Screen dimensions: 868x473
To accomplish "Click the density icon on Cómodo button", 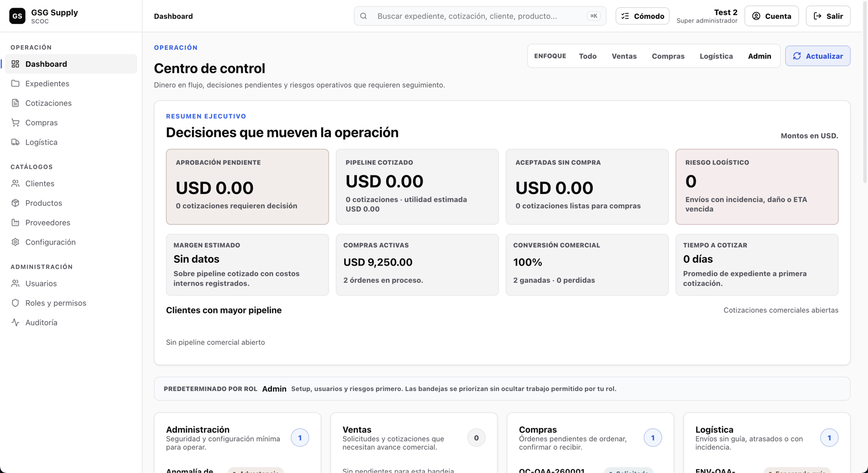I will click(626, 16).
